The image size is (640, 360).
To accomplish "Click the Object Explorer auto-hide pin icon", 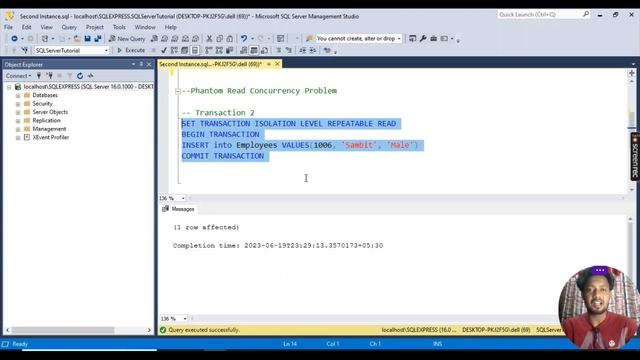I will pos(141,64).
